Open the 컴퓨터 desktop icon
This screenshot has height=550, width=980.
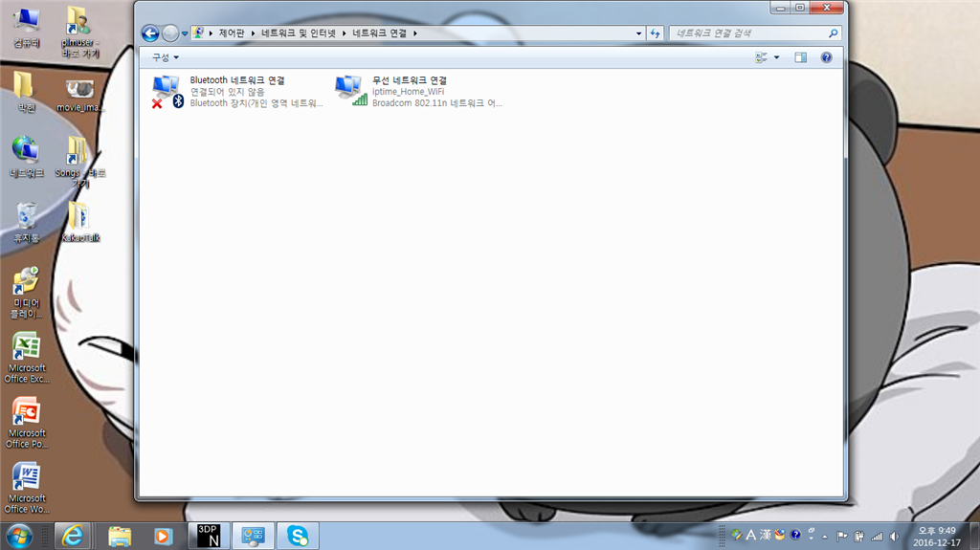pyautogui.click(x=26, y=27)
